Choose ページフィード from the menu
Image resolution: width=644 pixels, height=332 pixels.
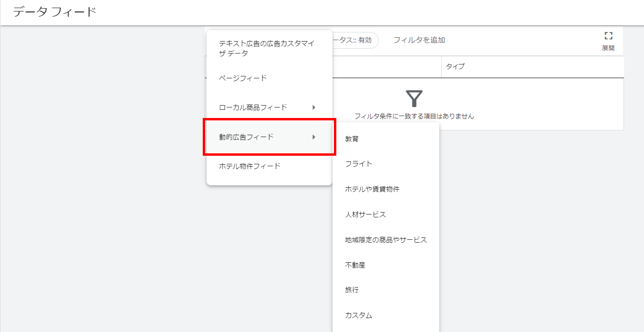(x=243, y=78)
